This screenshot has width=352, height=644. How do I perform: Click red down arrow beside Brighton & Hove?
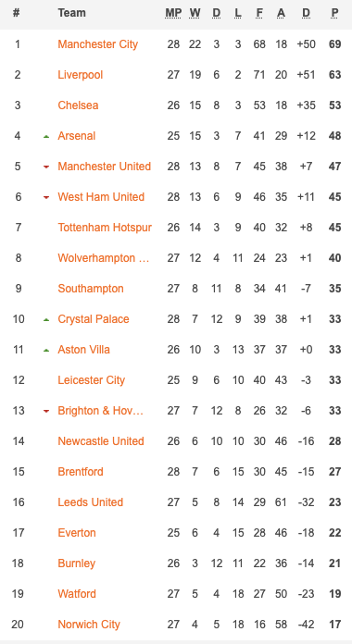point(46,411)
